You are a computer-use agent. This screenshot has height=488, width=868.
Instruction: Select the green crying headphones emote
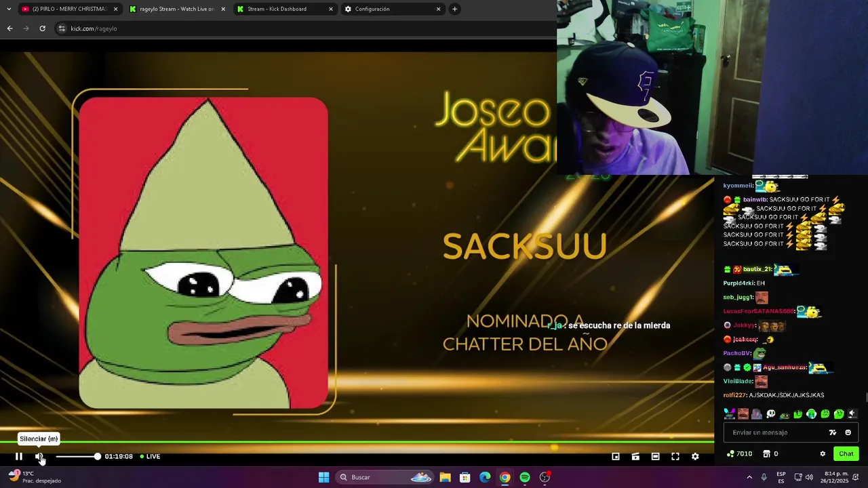pos(811,414)
